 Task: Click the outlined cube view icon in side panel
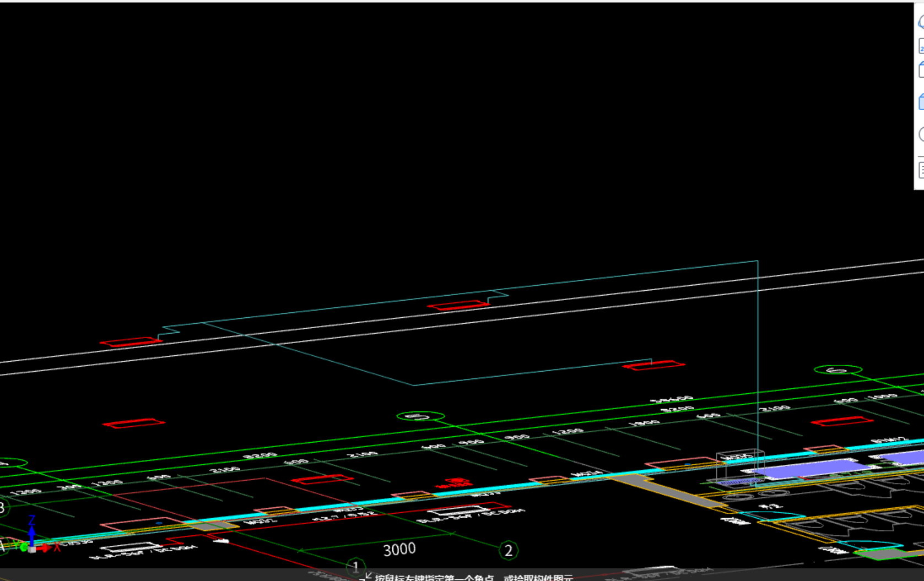[921, 70]
